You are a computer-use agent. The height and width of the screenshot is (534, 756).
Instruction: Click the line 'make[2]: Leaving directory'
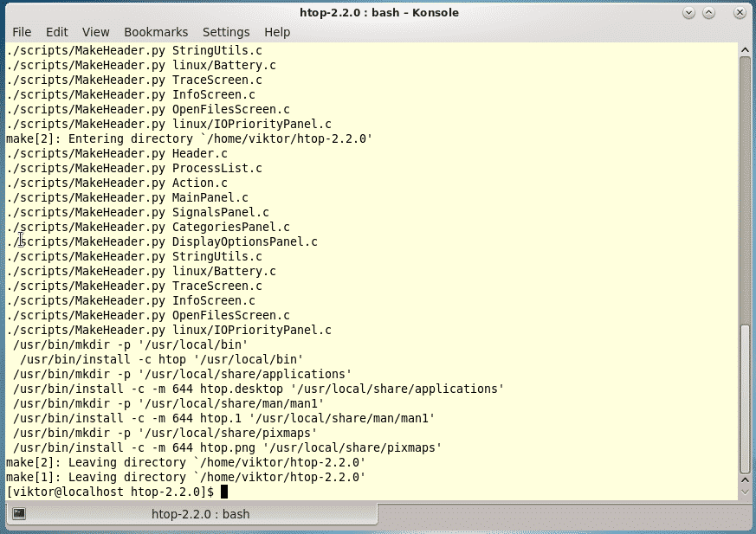(185, 462)
